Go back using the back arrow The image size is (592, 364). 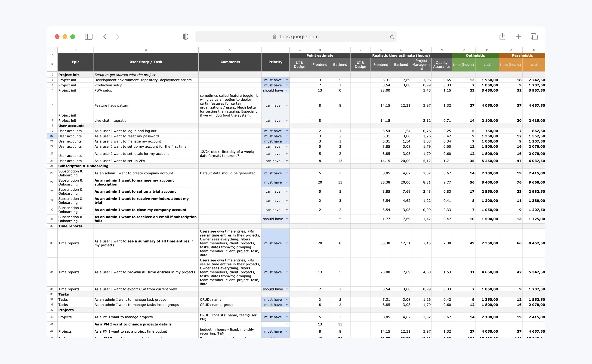pyautogui.click(x=105, y=36)
